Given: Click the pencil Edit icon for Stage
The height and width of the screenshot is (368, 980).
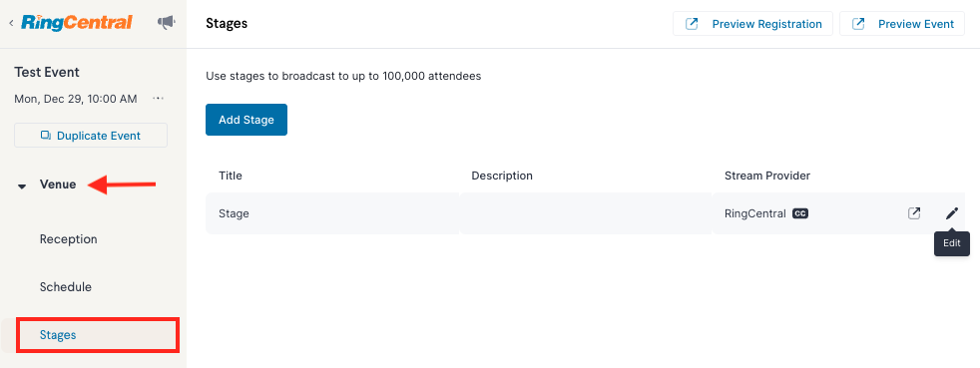Looking at the screenshot, I should 951,213.
